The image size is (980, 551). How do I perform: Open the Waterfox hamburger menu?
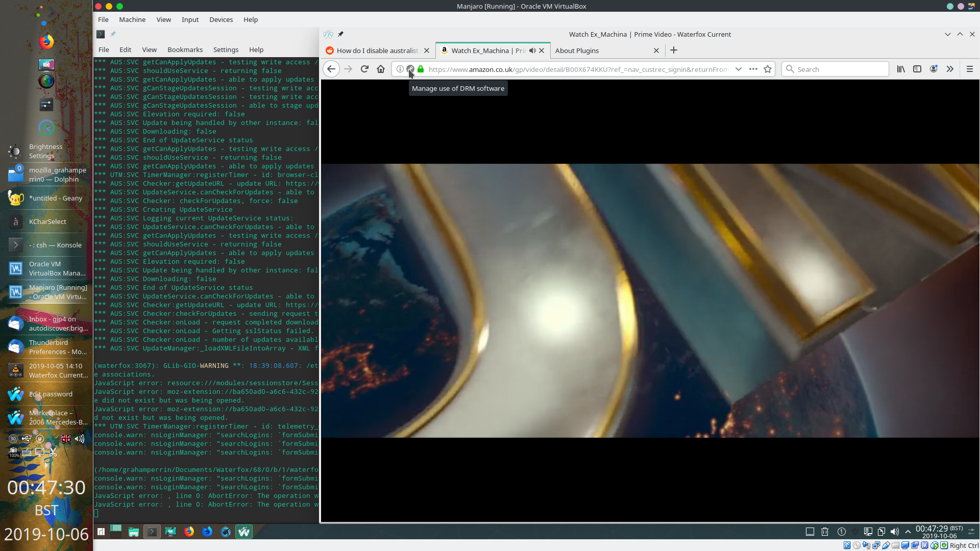tap(970, 69)
